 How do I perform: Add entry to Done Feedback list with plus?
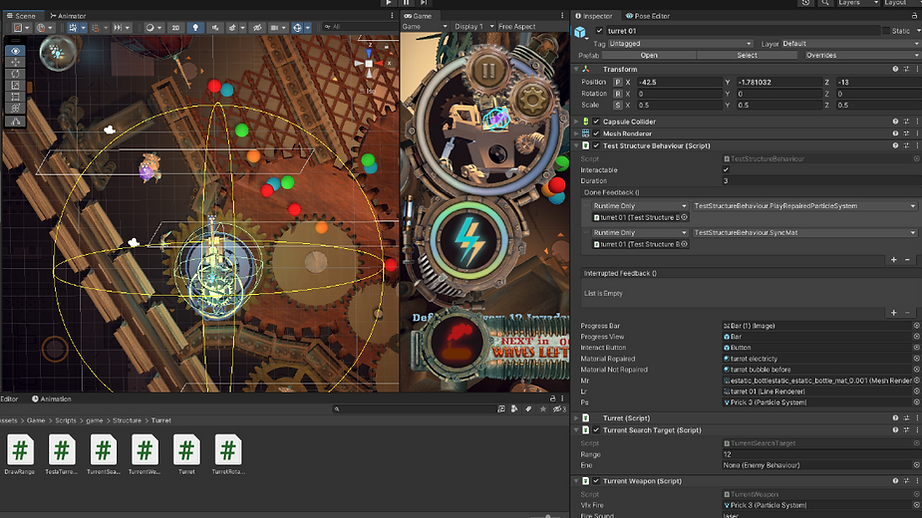[894, 259]
